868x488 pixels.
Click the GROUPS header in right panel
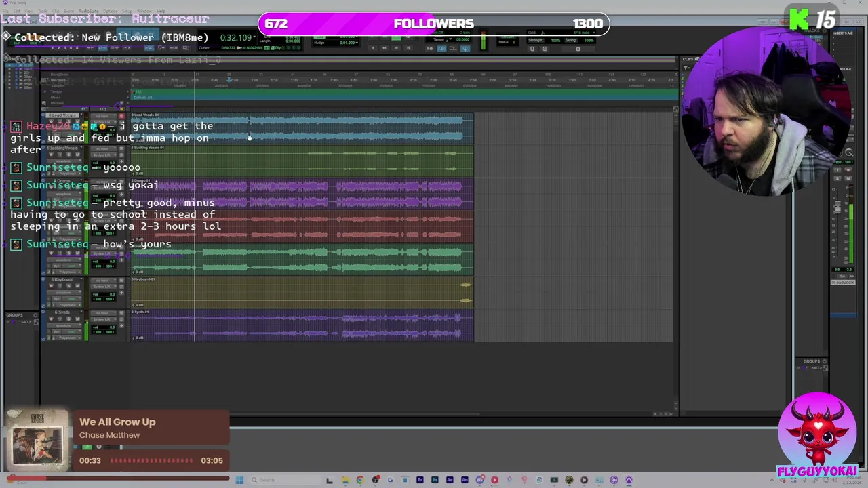click(812, 361)
